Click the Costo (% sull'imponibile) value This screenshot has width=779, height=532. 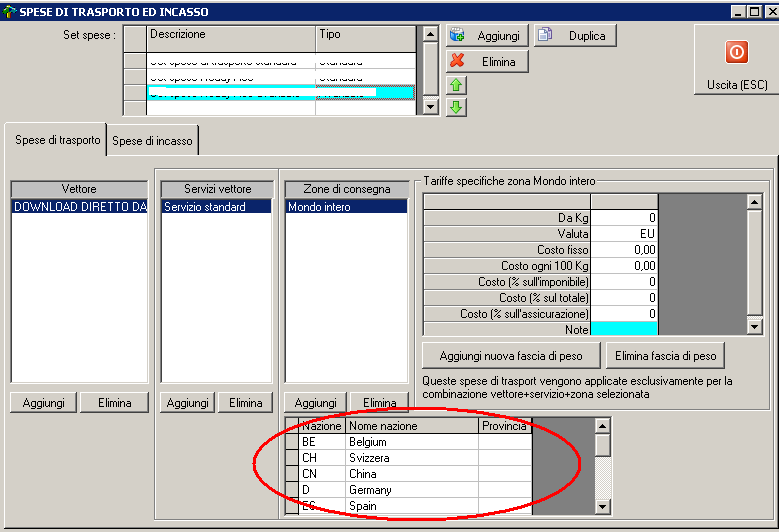(x=624, y=282)
